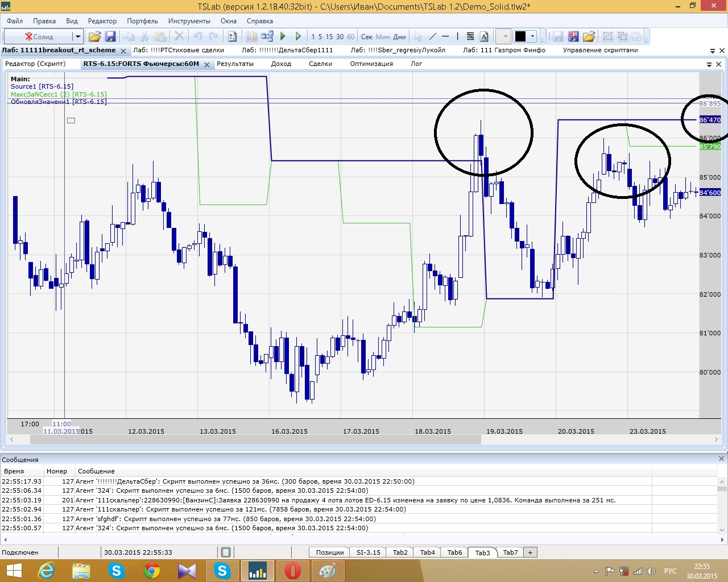The width and height of the screenshot is (728, 582).
Task: Switch to Редактор (Скрипт) tab
Action: [35, 64]
